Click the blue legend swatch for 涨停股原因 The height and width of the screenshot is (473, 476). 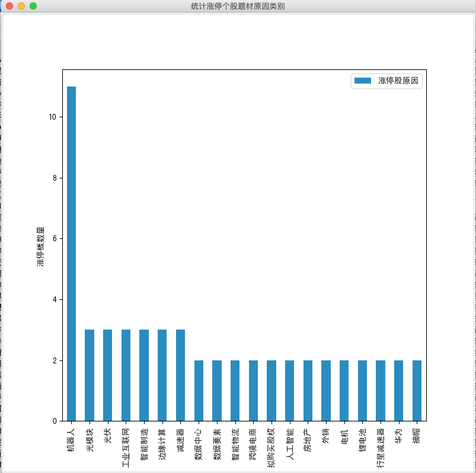pos(362,81)
